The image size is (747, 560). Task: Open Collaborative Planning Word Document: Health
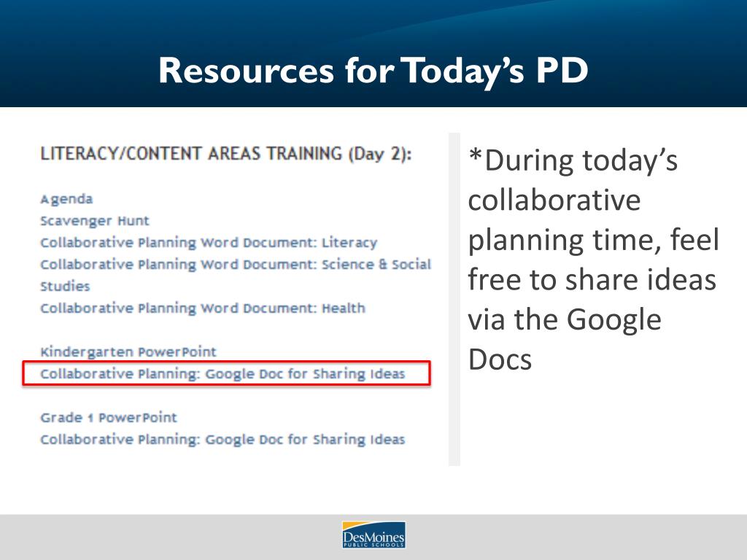tap(203, 308)
